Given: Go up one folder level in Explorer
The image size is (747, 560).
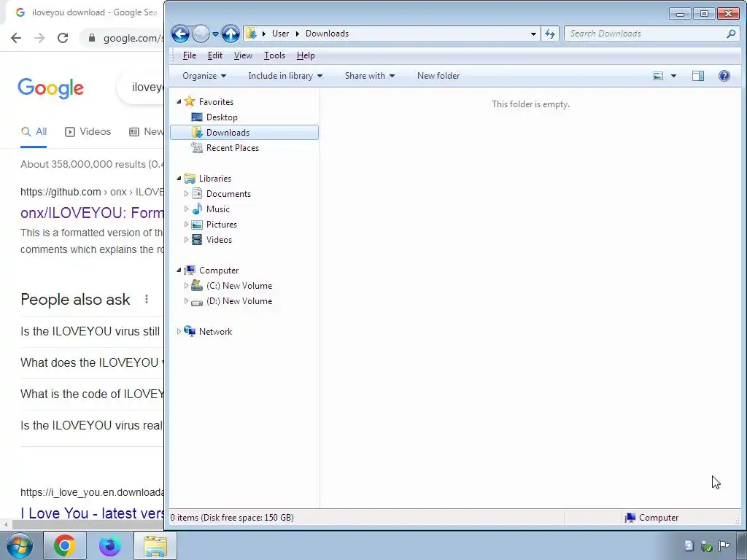Looking at the screenshot, I should 231,34.
